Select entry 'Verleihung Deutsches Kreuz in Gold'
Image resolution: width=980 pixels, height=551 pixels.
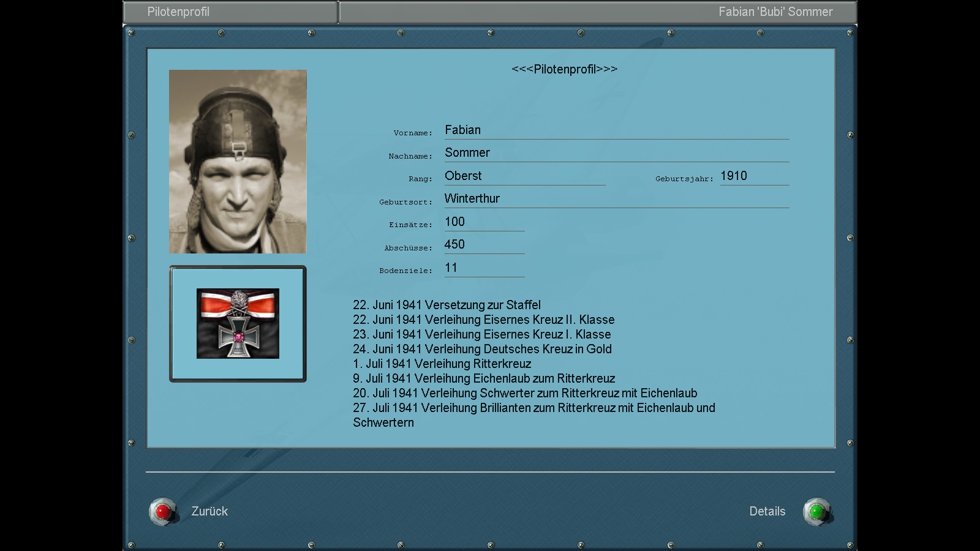coord(482,349)
